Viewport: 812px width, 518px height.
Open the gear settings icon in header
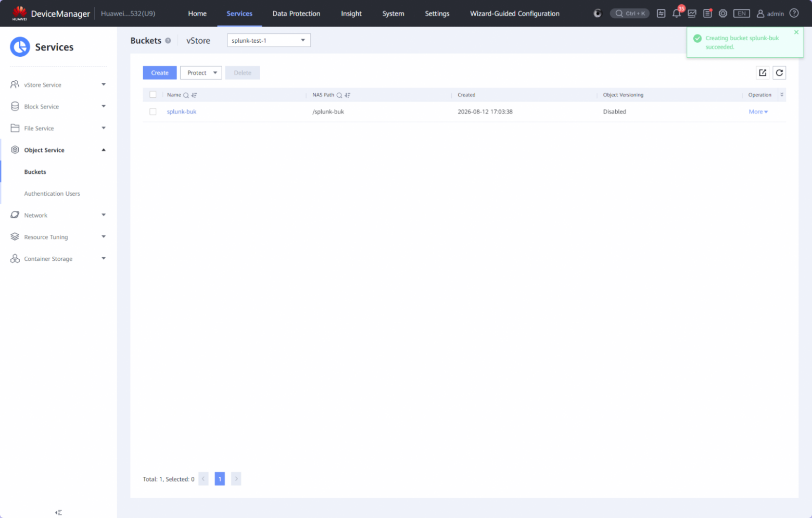(723, 14)
